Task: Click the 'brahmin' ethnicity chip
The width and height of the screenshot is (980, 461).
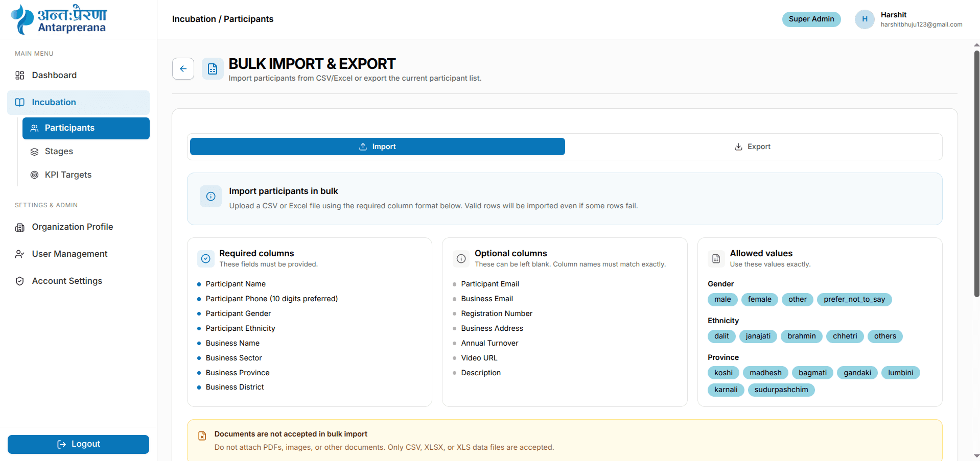Action: point(801,336)
